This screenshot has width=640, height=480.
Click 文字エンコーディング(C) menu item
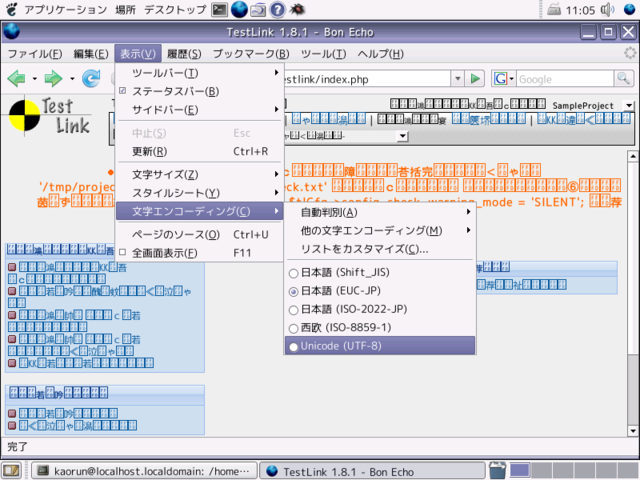200,211
